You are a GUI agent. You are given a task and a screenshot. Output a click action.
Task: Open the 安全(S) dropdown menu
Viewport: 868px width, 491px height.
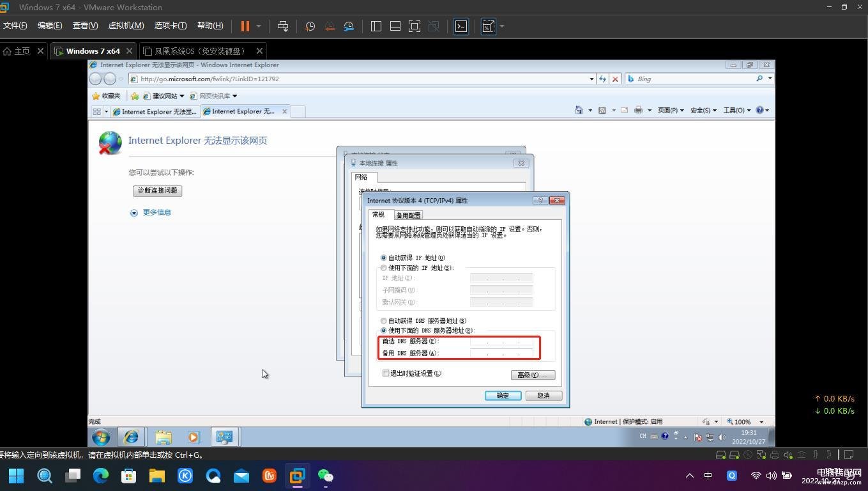(x=703, y=110)
